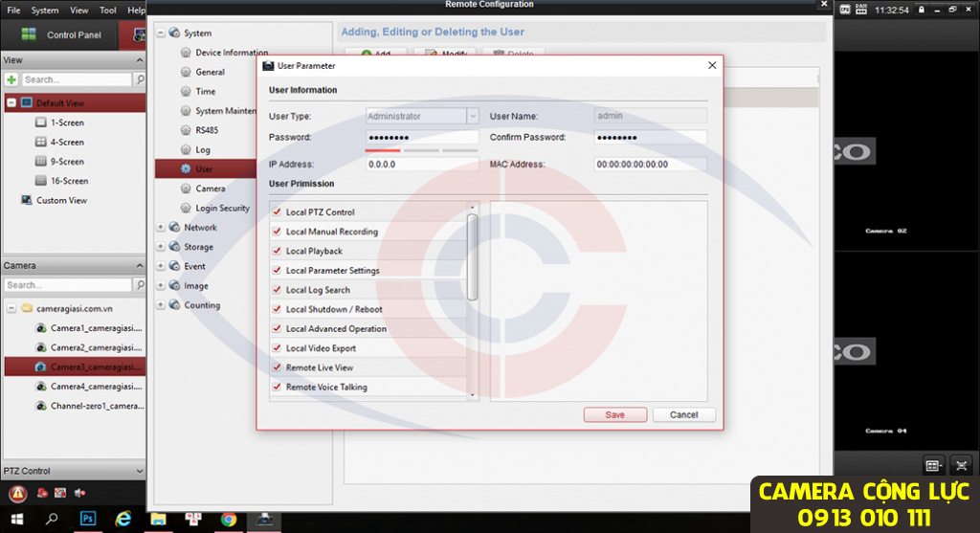Collapse the cameragiasi.com.vn camera group
Screen dimensions: 980x533
[11, 308]
